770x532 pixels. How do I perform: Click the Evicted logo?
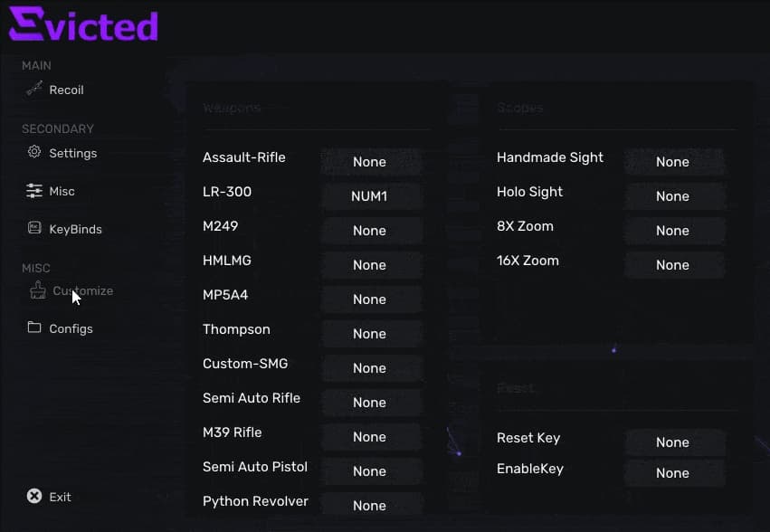[83, 25]
